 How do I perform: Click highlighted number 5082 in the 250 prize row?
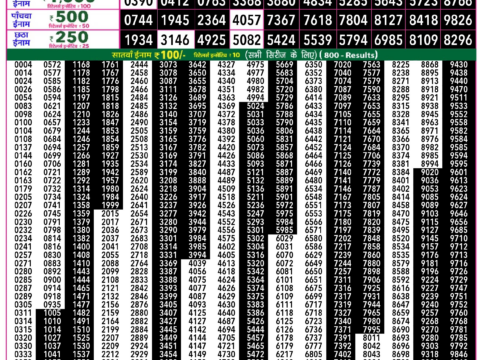pos(247,40)
